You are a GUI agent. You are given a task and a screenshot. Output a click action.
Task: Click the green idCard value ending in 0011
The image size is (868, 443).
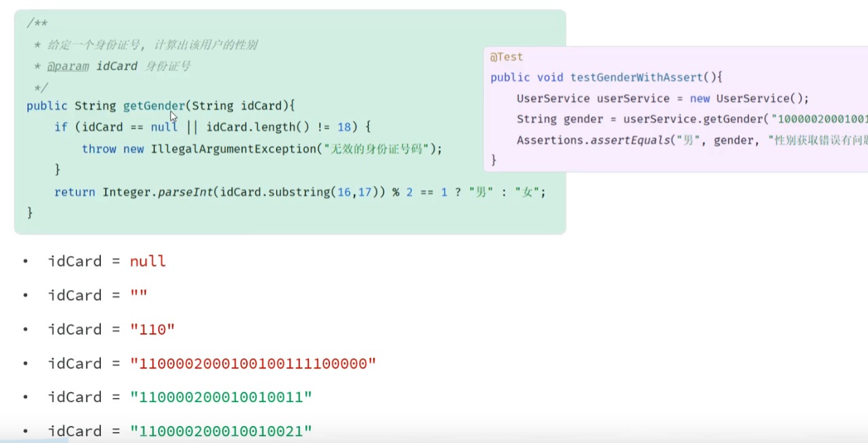[x=221, y=397]
